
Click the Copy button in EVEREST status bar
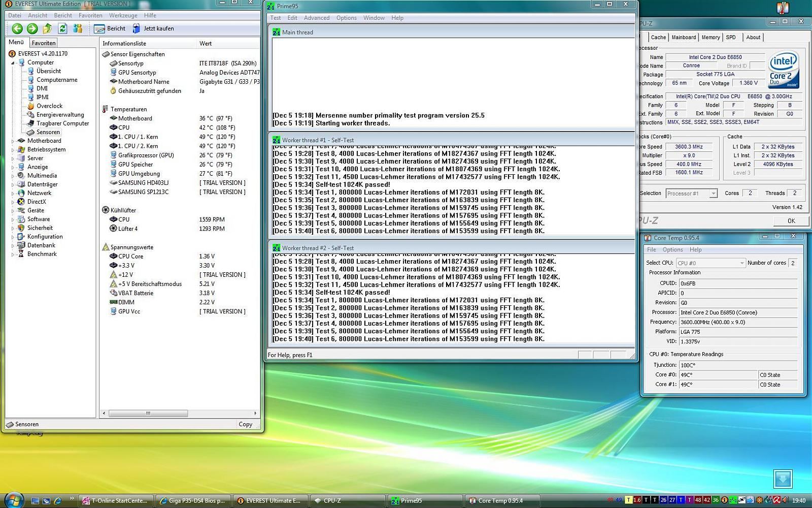click(246, 424)
